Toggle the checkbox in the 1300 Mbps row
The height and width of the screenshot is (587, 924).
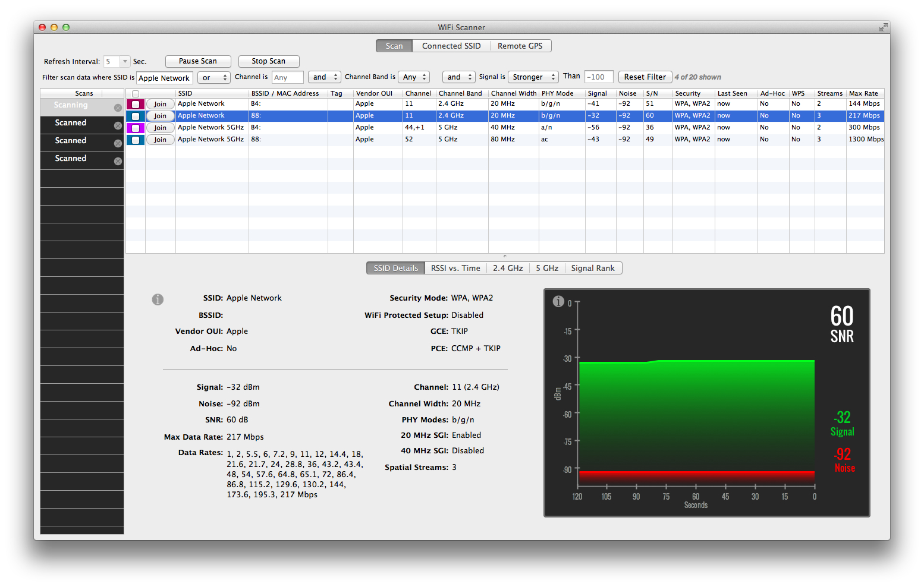136,140
